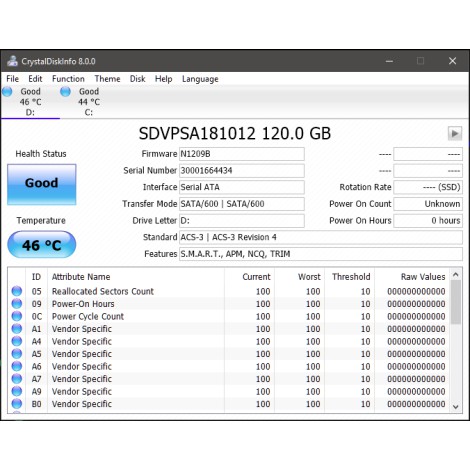The width and height of the screenshot is (470, 470).
Task: Click the status orb for attribute A7
Action: (x=17, y=379)
